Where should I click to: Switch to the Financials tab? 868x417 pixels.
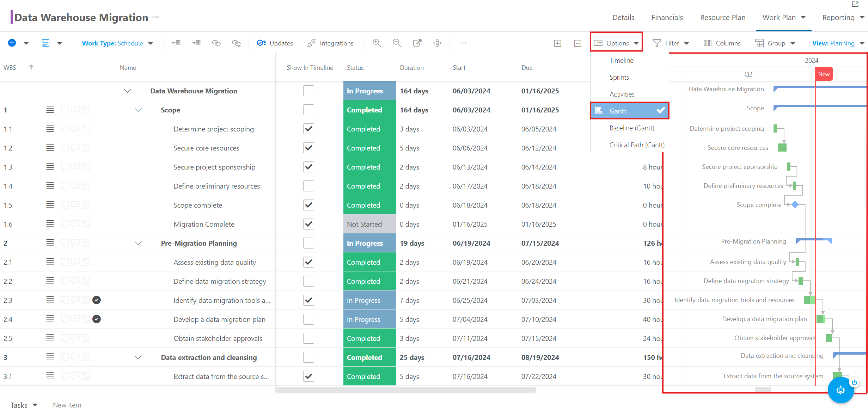[667, 18]
